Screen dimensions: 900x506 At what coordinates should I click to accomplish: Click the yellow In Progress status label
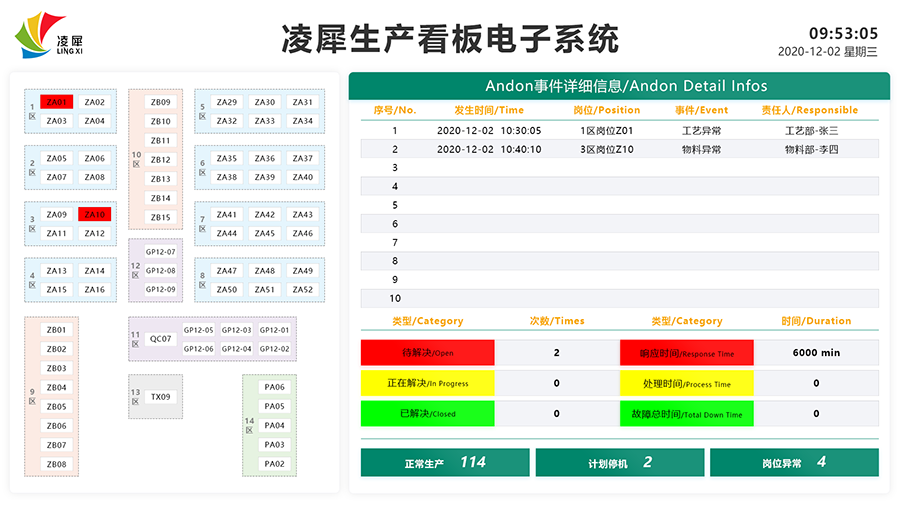[427, 383]
